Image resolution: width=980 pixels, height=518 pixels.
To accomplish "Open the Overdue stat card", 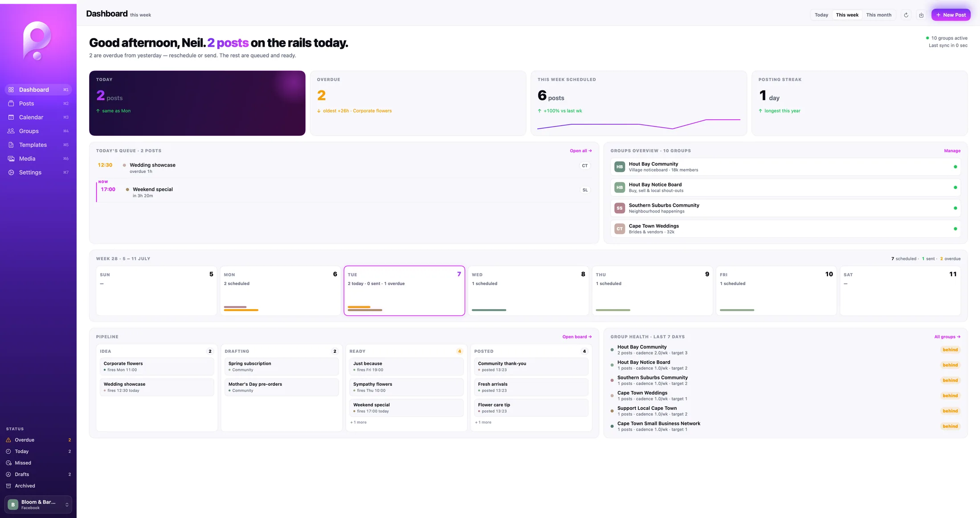I will pos(418,103).
